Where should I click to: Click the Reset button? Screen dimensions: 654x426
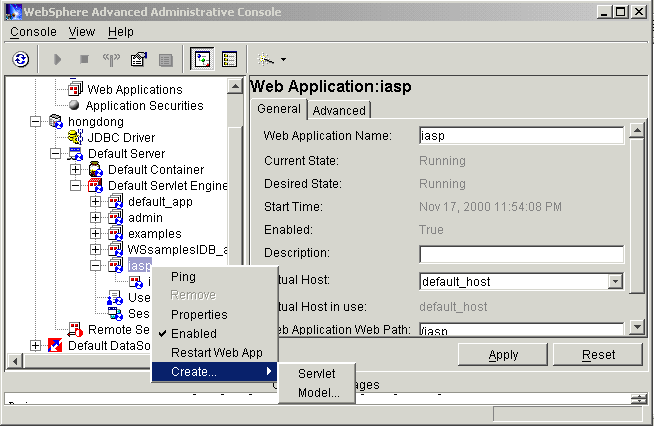[x=598, y=355]
